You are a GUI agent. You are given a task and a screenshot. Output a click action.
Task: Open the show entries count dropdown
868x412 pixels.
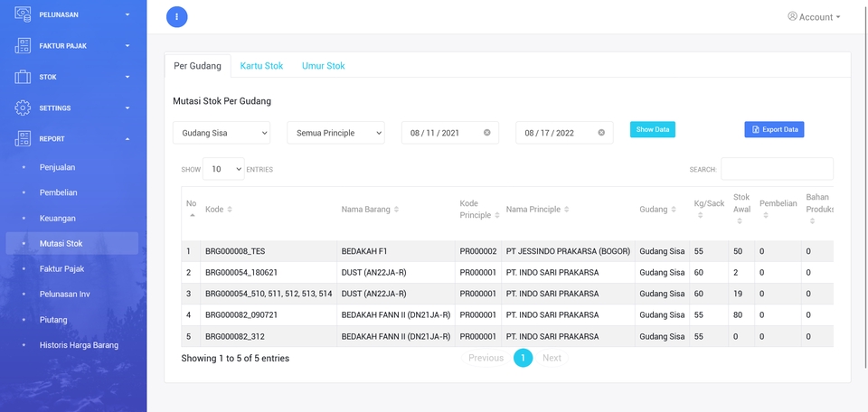point(223,169)
